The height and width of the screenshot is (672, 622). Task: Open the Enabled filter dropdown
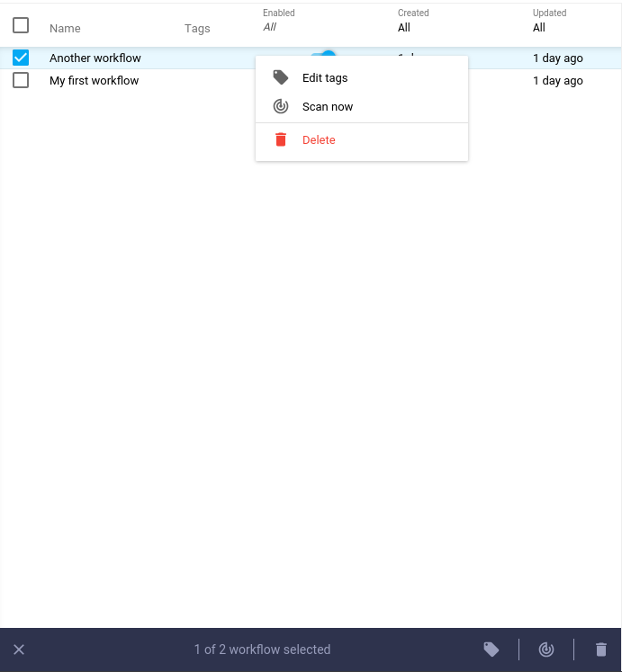coord(270,28)
